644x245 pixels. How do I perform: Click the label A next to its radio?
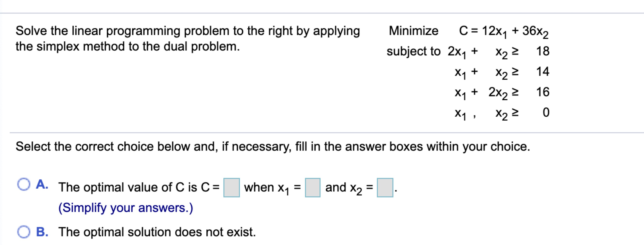42,184
